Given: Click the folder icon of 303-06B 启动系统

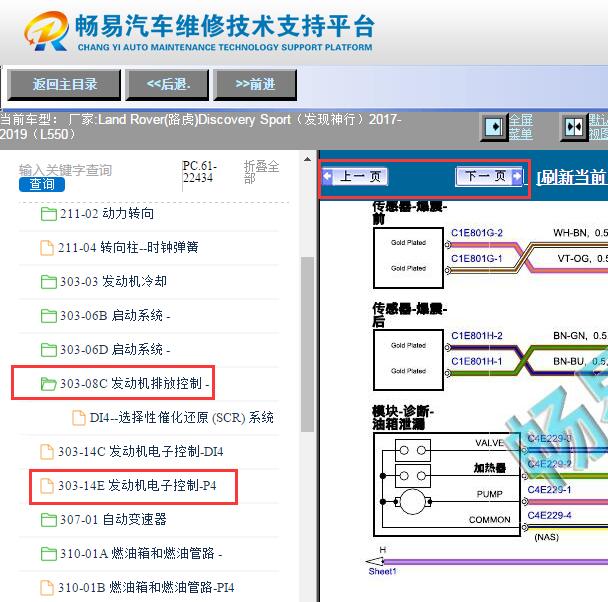Looking at the screenshot, I should (x=48, y=316).
